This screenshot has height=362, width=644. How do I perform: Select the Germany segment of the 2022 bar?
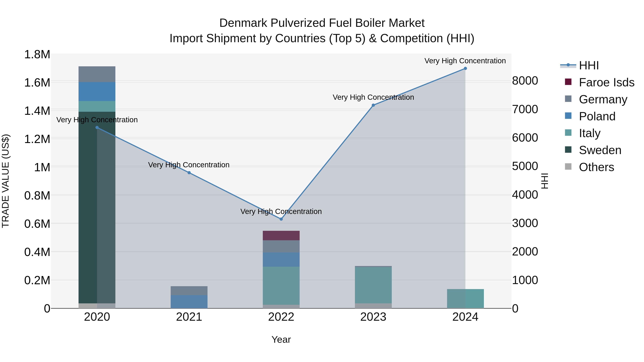281,246
